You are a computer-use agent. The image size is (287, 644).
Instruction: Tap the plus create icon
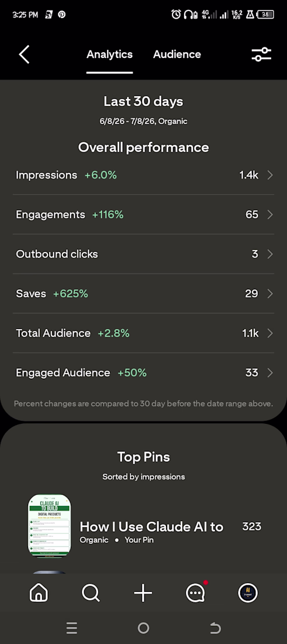click(x=143, y=593)
